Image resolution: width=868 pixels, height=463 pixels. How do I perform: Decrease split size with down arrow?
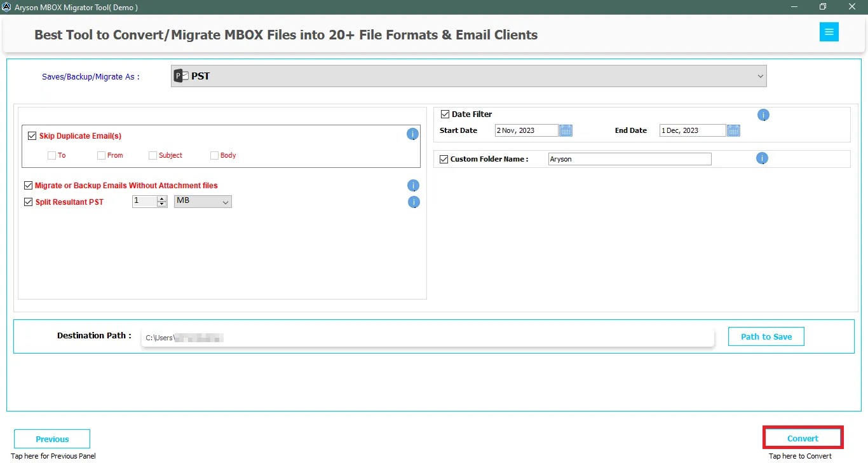tap(161, 204)
